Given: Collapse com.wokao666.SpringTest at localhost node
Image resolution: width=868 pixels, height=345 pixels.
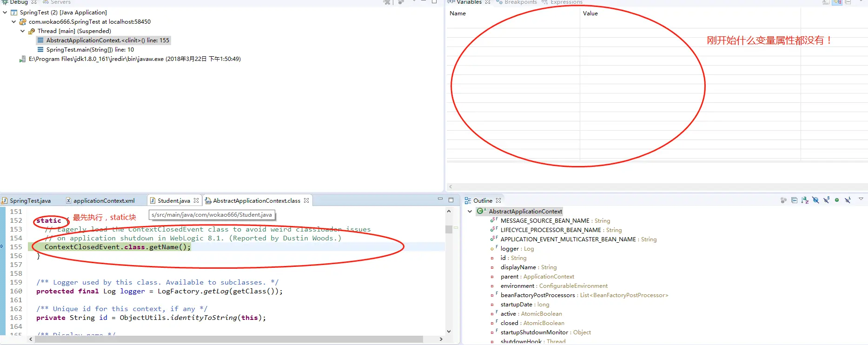Looking at the screenshot, I should click(x=13, y=22).
